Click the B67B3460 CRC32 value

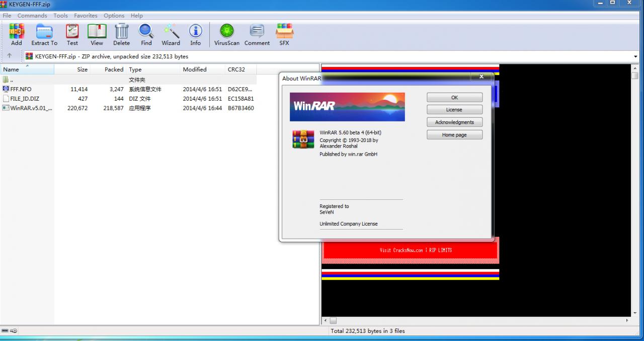click(240, 108)
